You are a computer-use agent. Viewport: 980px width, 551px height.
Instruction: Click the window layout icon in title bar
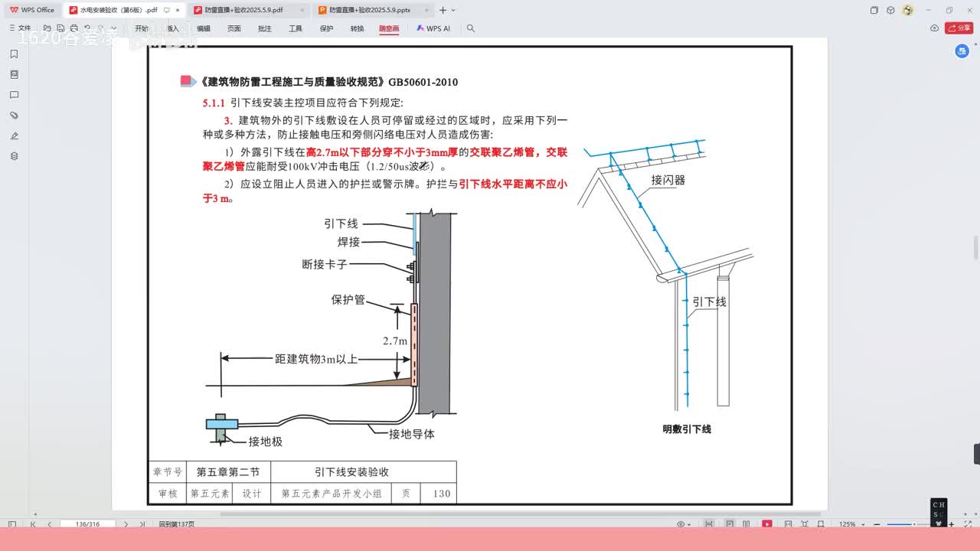(x=874, y=10)
